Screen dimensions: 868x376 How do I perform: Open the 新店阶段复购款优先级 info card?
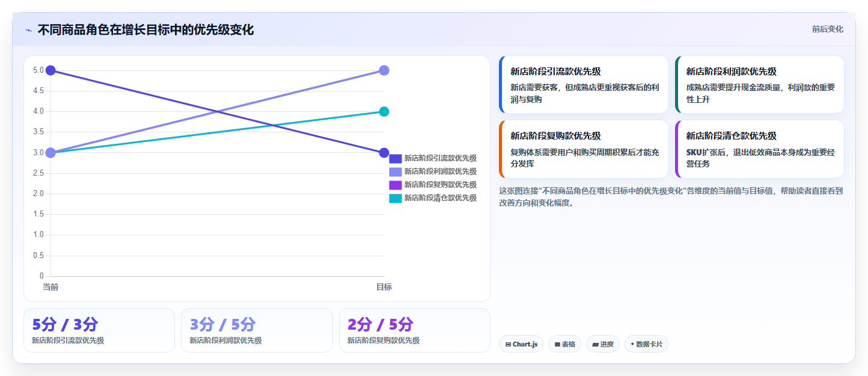point(584,149)
